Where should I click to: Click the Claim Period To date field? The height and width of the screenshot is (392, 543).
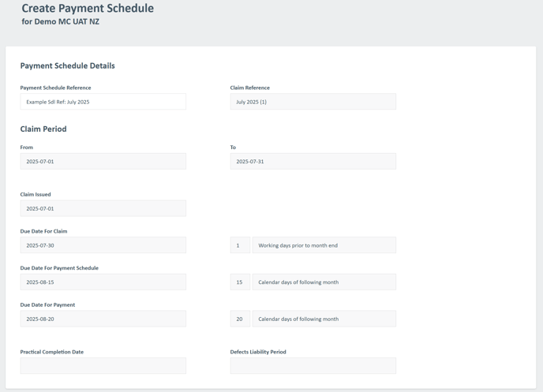pyautogui.click(x=313, y=161)
